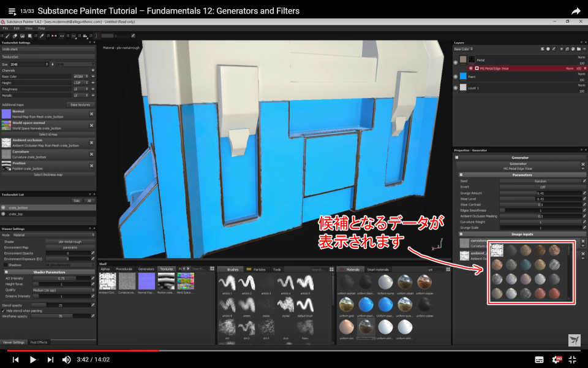Add a folder in the Layers panel

(579, 49)
